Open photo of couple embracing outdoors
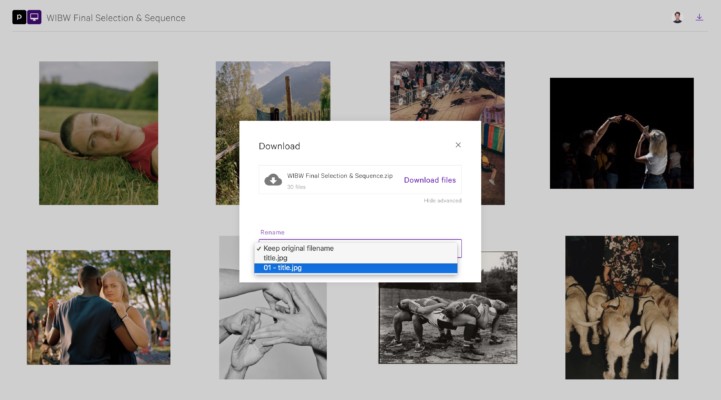 [x=98, y=306]
